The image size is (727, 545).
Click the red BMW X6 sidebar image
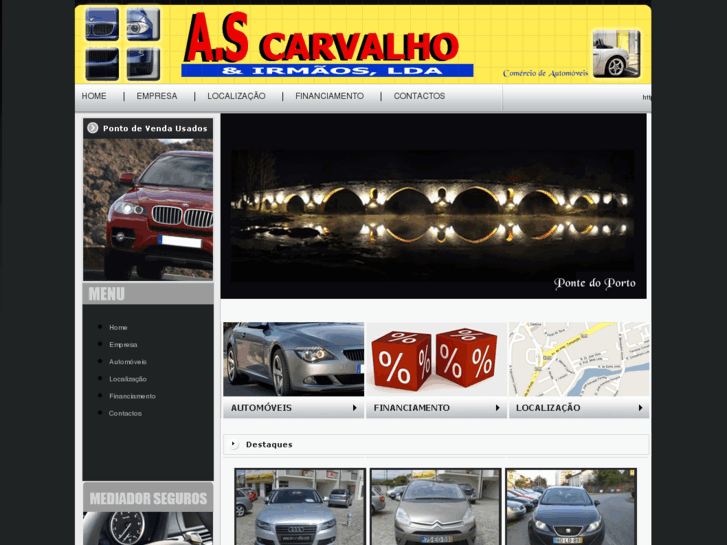click(148, 209)
